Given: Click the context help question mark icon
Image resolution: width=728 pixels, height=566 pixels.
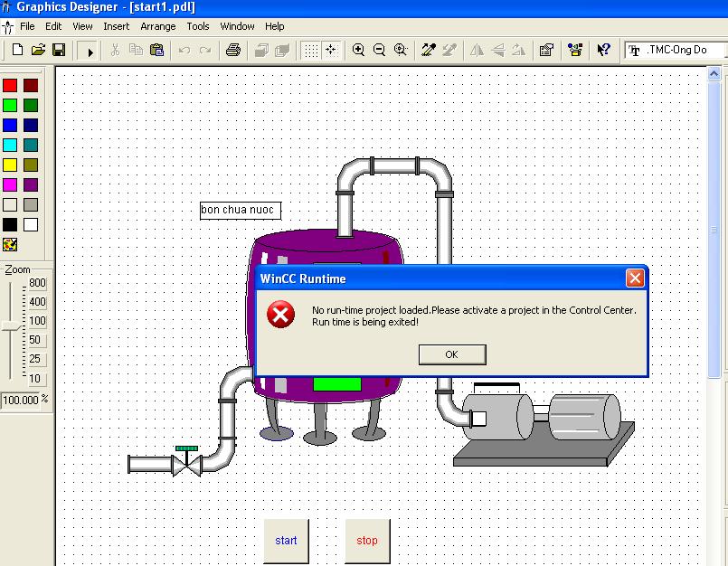Looking at the screenshot, I should [x=603, y=51].
